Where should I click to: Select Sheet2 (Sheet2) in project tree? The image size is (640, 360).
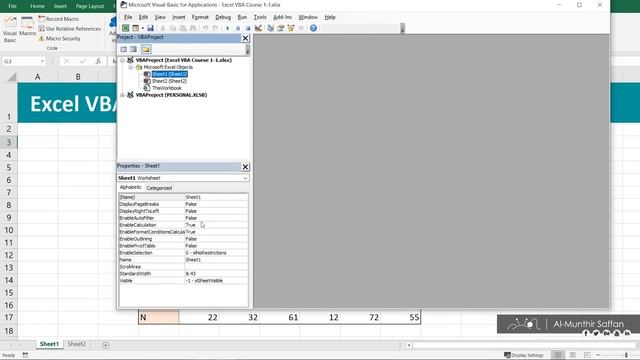tap(169, 81)
